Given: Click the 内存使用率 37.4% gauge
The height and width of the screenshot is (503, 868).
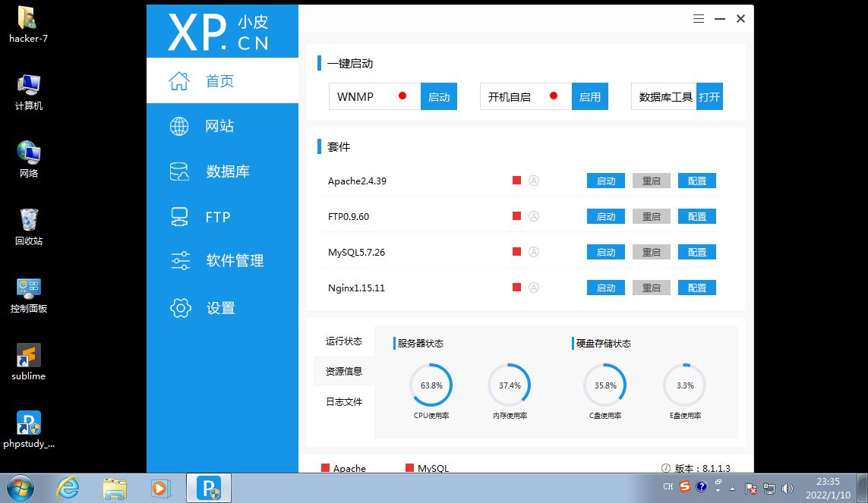Looking at the screenshot, I should point(510,385).
